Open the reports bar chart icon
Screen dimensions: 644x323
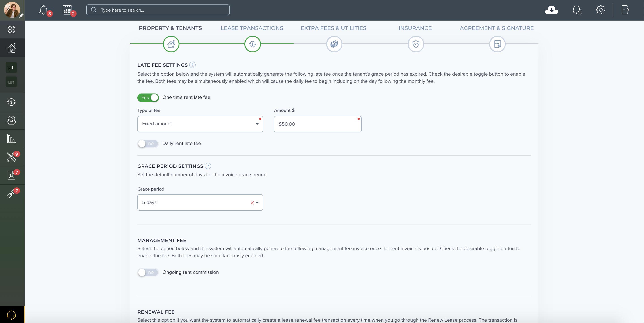coord(11,139)
